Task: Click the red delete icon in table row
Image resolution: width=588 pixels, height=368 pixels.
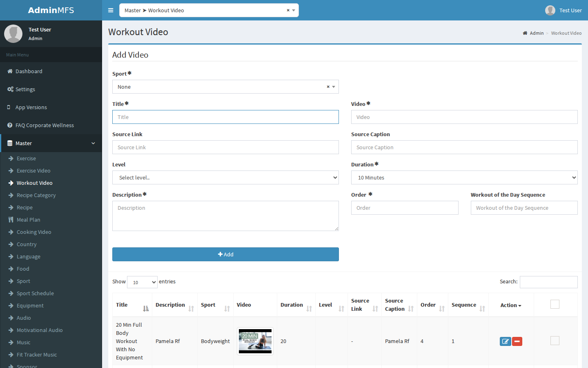Action: [517, 341]
